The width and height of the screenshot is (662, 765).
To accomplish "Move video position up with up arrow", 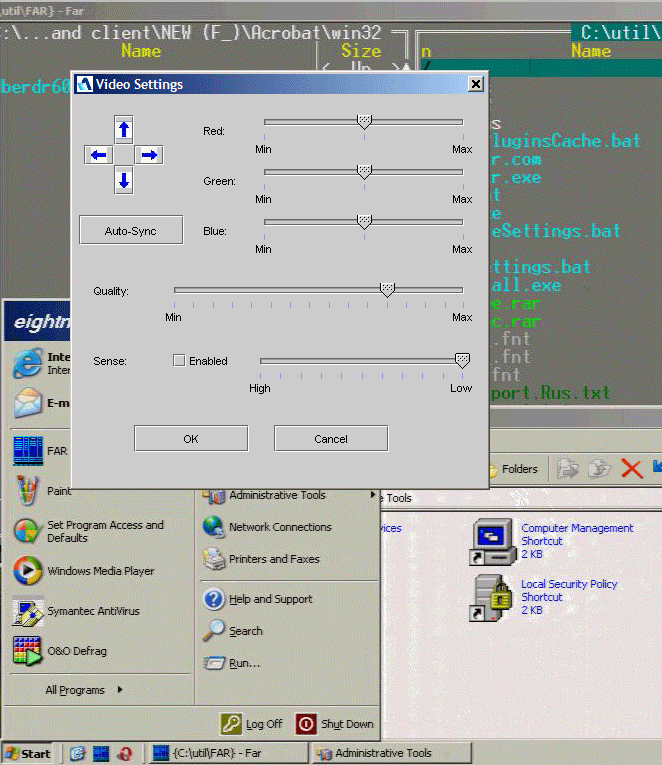I will (x=124, y=130).
